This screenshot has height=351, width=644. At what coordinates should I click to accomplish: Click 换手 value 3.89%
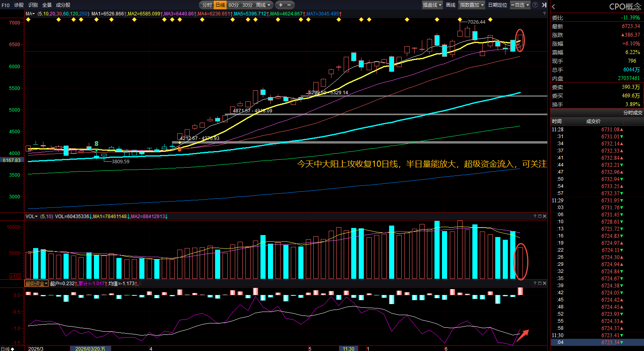(x=633, y=105)
